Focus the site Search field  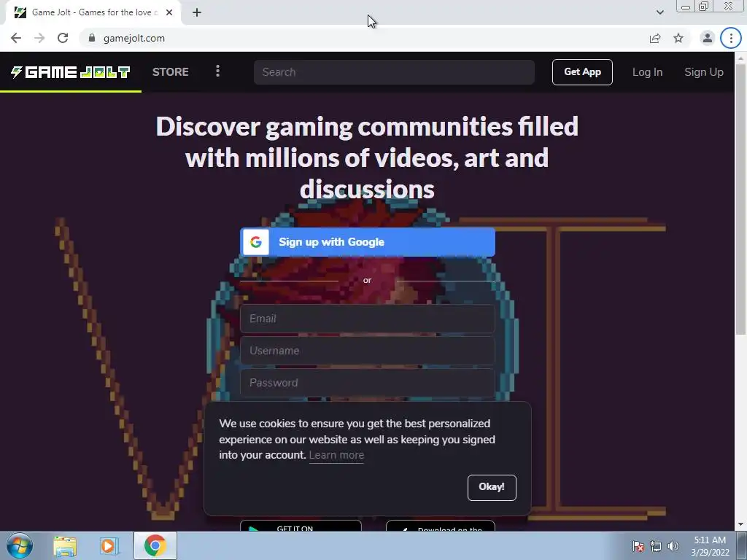pos(394,72)
